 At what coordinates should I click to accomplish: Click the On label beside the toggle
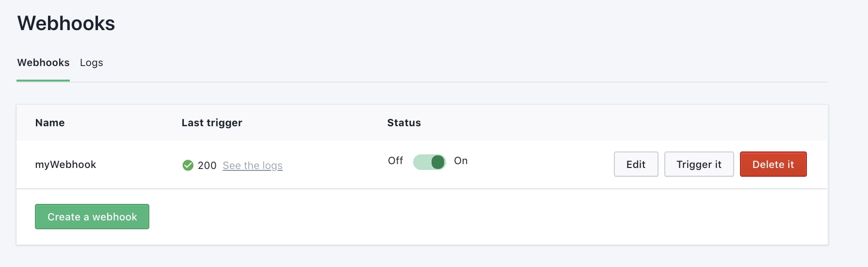(461, 161)
